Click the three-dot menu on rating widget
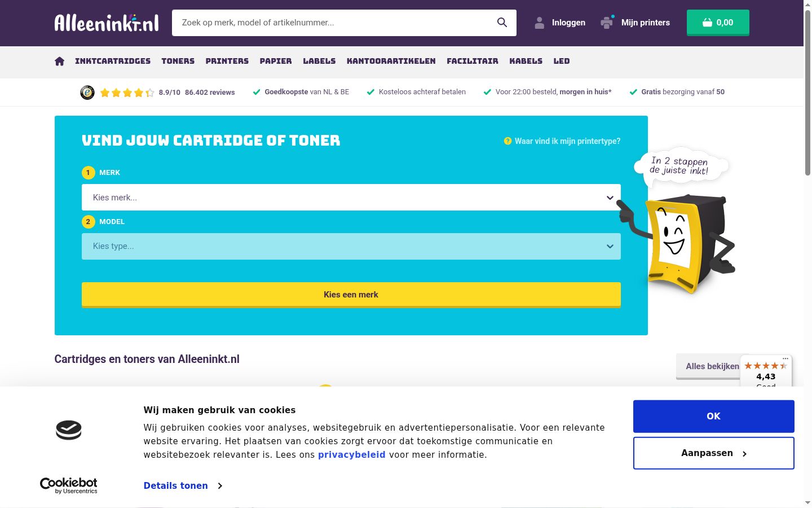Screen dimensions: 812x508 tap(785, 358)
